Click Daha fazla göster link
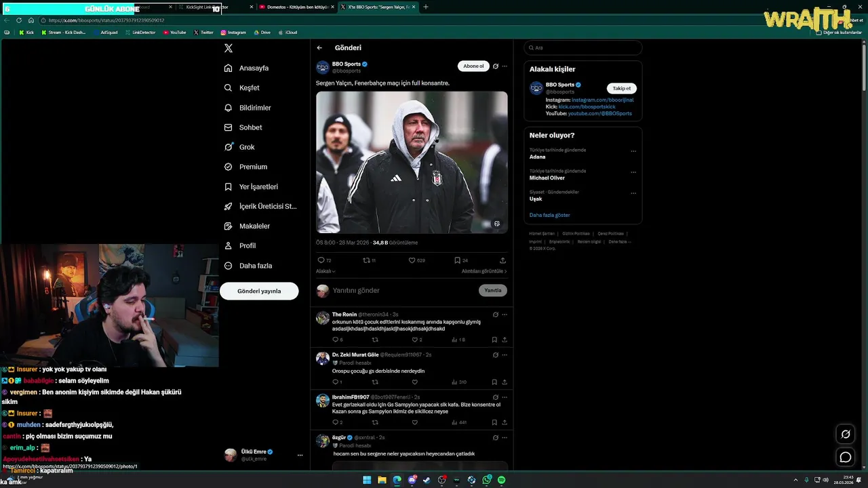868x488 pixels. 550,215
